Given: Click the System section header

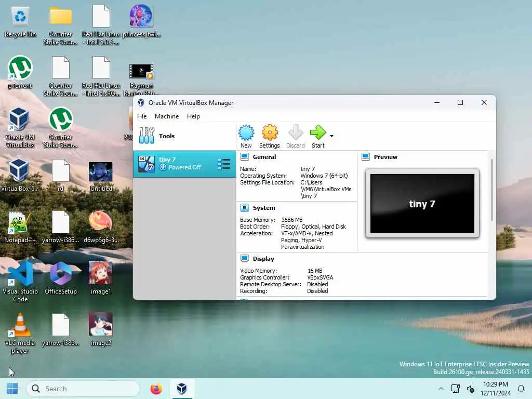Looking at the screenshot, I should click(264, 208).
